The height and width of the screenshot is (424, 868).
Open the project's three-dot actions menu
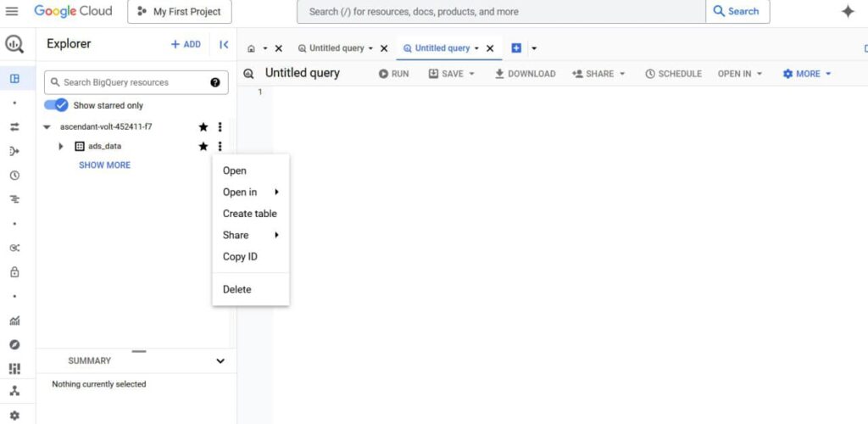point(220,127)
